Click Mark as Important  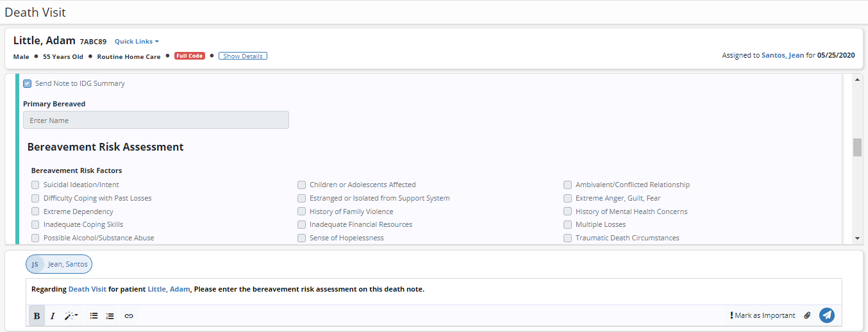pyautogui.click(x=762, y=315)
